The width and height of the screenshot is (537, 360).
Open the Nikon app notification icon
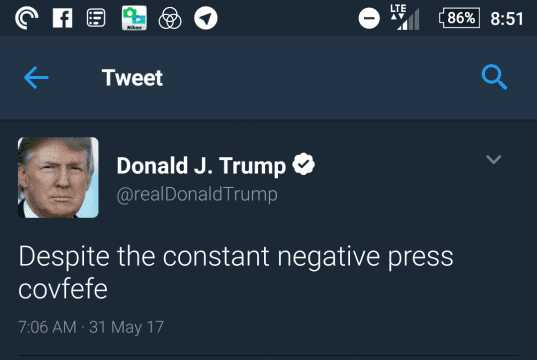[134, 18]
